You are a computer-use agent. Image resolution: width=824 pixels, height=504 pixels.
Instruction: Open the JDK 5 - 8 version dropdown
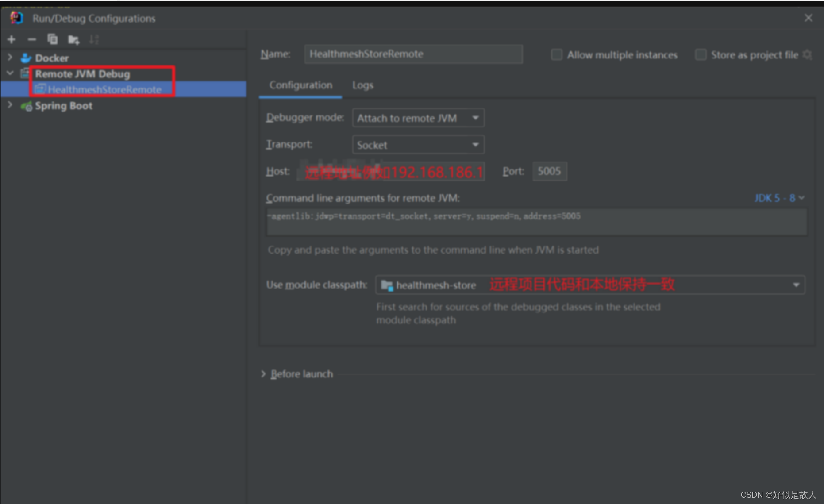point(779,198)
